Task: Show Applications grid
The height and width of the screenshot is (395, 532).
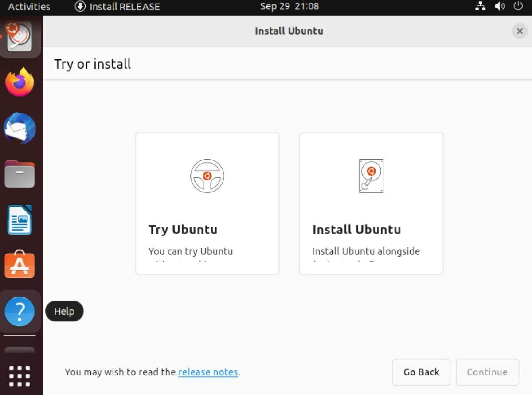Action: click(20, 376)
